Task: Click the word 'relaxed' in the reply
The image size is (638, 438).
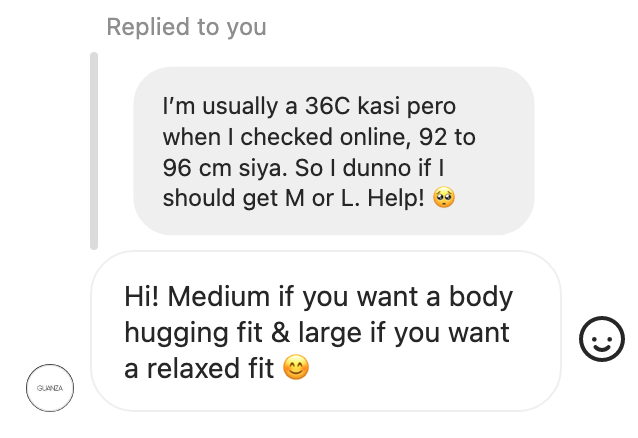Action: (x=193, y=368)
